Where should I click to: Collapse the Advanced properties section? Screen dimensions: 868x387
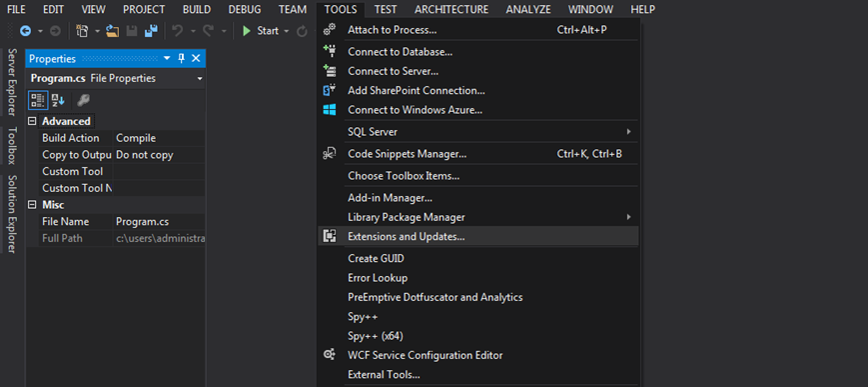(32, 121)
